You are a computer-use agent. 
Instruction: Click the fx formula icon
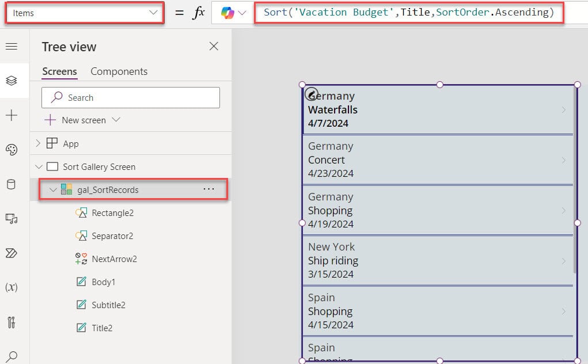click(198, 13)
